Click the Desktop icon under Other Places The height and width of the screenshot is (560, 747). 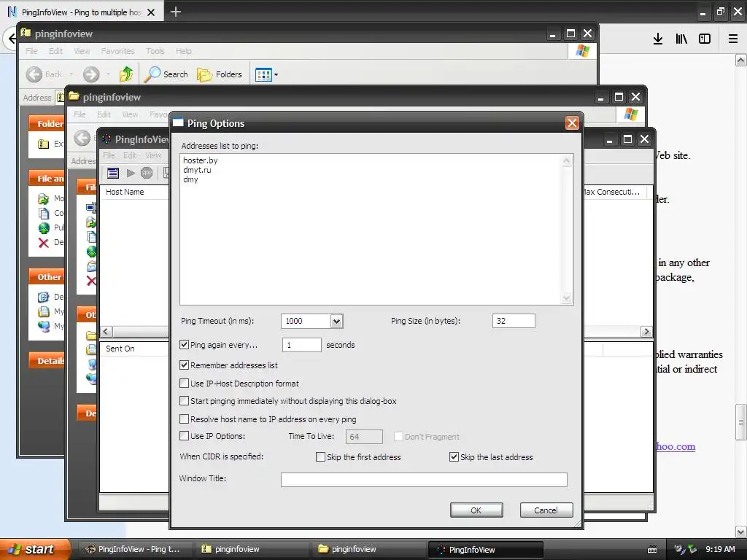pyautogui.click(x=43, y=297)
